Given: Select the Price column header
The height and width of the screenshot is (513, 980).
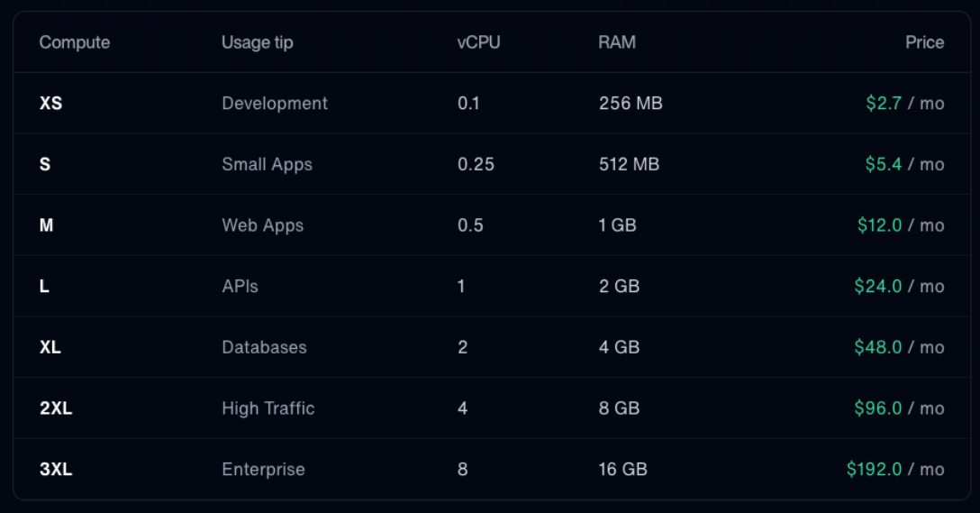Looking at the screenshot, I should pos(924,42).
